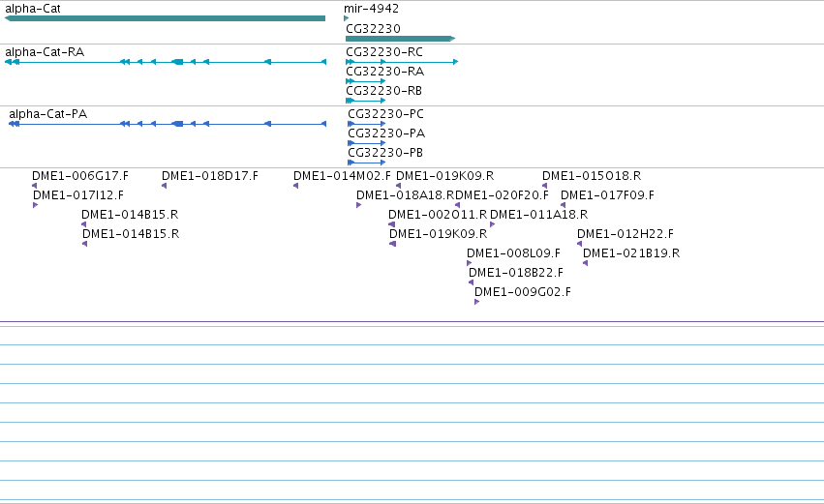Click the CG32230-PB label

click(x=385, y=153)
